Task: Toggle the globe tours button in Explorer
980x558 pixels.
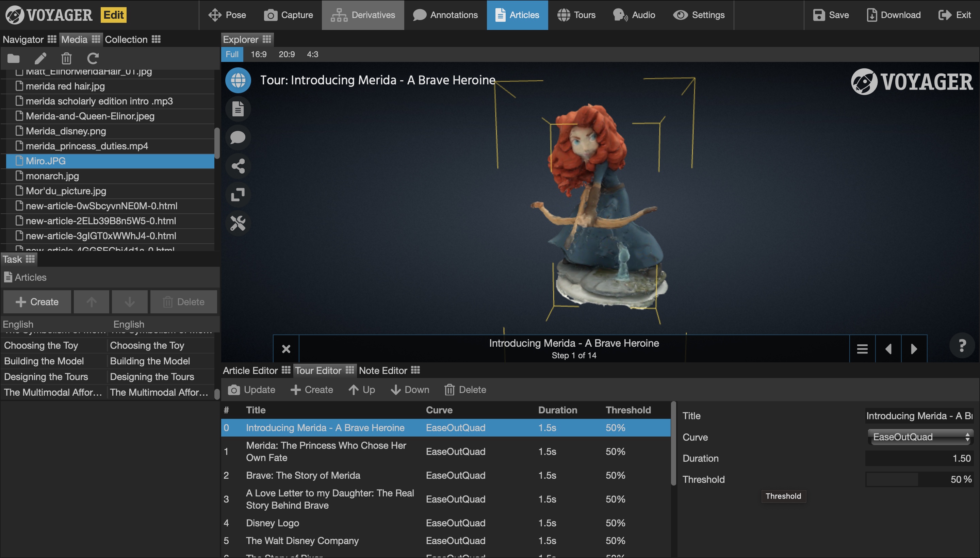Action: (x=238, y=80)
